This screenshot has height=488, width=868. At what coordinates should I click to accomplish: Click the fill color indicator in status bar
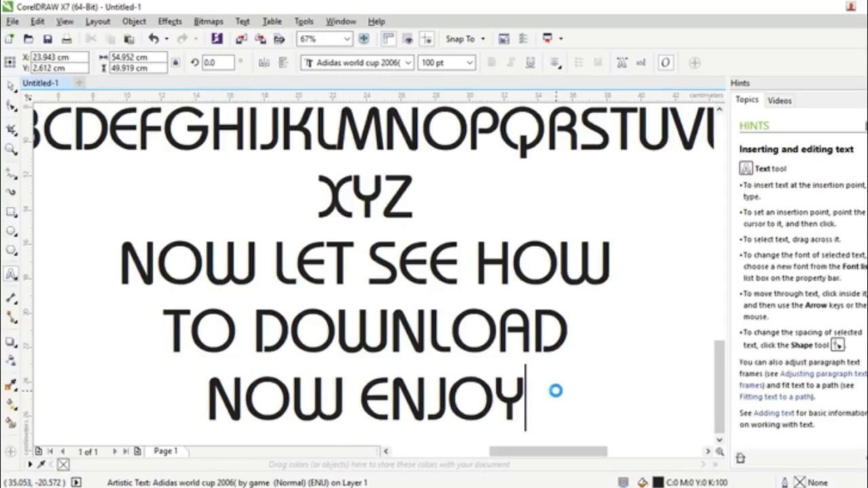coord(657,483)
